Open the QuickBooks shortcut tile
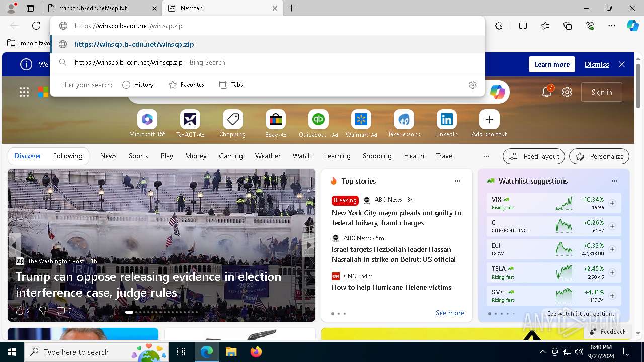This screenshot has height=362, width=644. pos(318,124)
